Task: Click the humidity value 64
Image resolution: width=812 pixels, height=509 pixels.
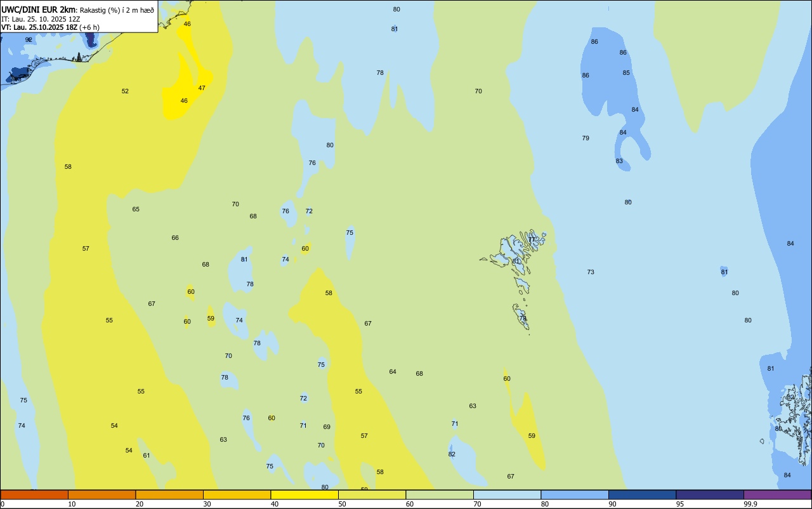Action: tap(393, 372)
